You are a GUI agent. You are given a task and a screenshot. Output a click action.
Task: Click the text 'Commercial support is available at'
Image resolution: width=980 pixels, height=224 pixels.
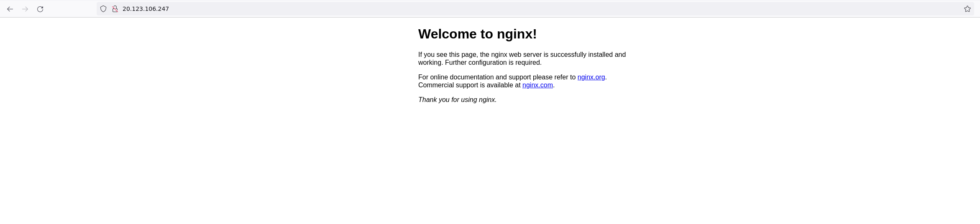click(469, 85)
